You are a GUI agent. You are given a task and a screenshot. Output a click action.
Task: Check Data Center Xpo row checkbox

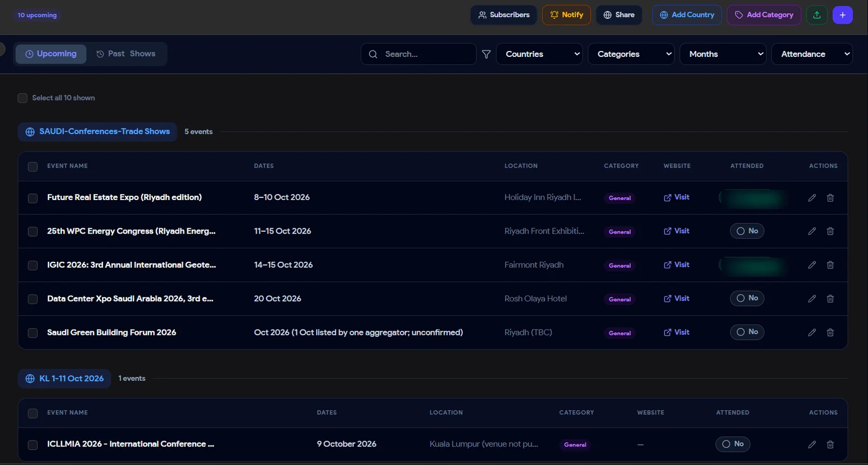(x=33, y=299)
